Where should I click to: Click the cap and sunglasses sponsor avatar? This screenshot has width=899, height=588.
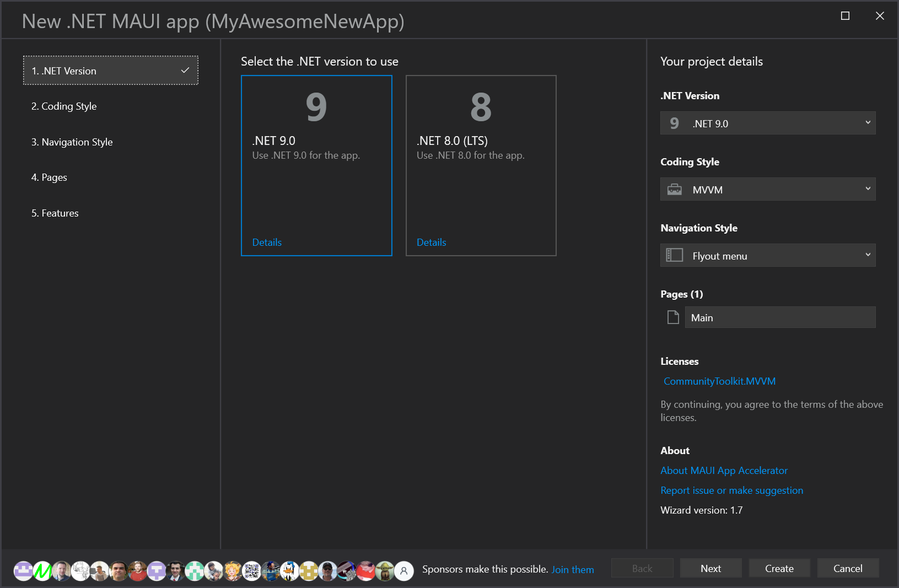pos(327,571)
